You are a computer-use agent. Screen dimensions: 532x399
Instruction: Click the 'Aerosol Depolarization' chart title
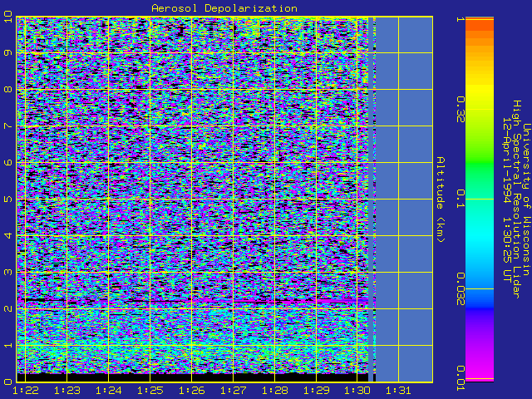(x=224, y=8)
